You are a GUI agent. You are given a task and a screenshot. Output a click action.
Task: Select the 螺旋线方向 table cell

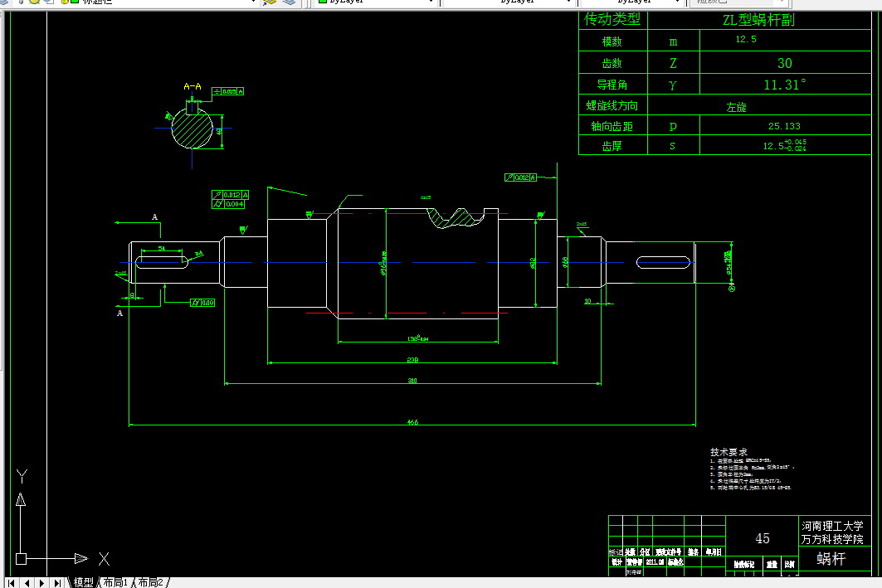tap(612, 105)
